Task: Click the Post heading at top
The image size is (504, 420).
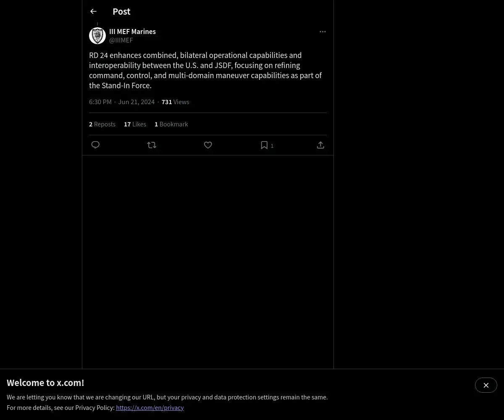Action: pyautogui.click(x=121, y=11)
